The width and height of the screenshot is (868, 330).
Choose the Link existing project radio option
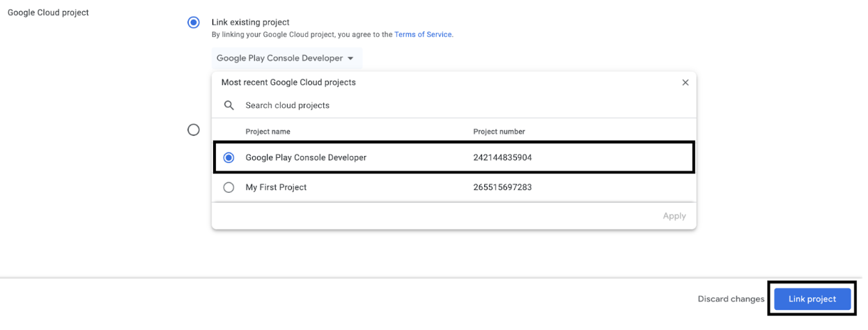[194, 22]
